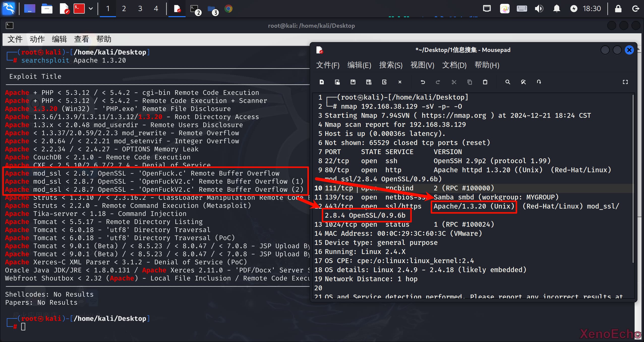Open the 视图(V) menu in Mousepad

pos(422,65)
